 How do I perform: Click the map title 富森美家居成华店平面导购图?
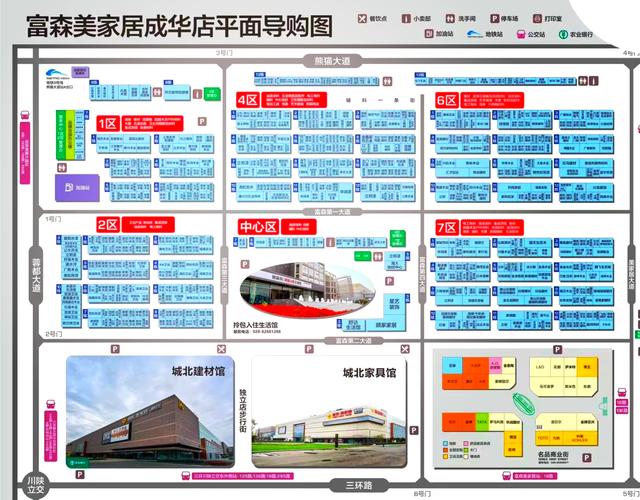pyautogui.click(x=180, y=25)
